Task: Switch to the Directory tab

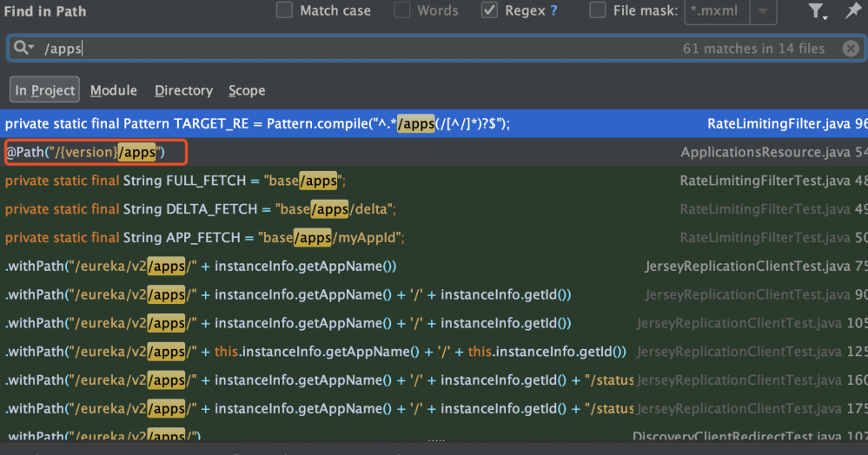Action: (x=183, y=90)
